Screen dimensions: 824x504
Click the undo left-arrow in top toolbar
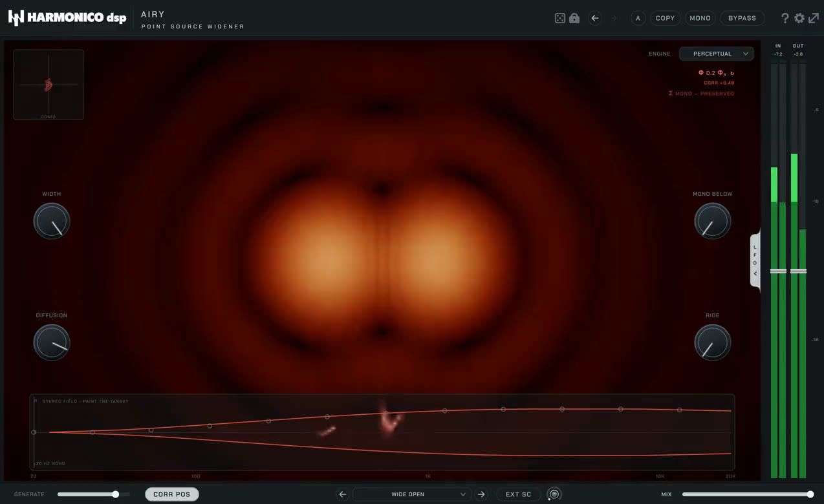(595, 18)
